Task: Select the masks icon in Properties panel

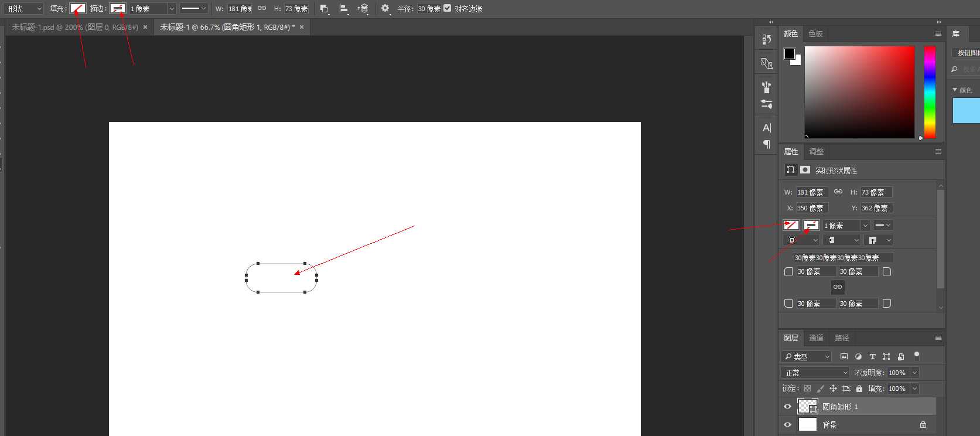Action: (805, 170)
